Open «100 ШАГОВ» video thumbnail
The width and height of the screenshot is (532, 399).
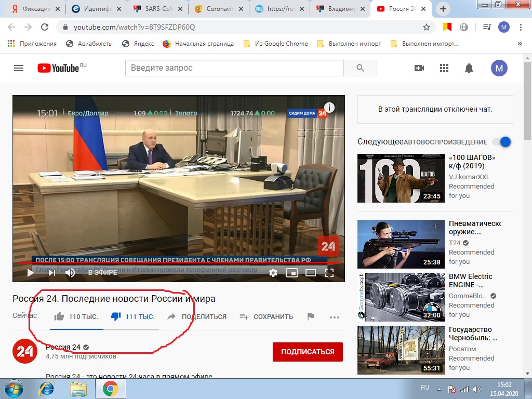401,178
